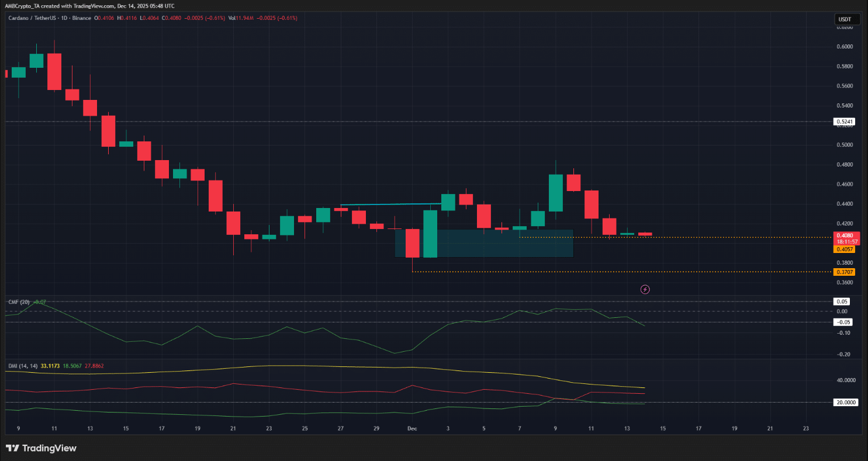Image resolution: width=868 pixels, height=461 pixels.
Task: Click the orange 0.4057 price label
Action: tap(844, 249)
